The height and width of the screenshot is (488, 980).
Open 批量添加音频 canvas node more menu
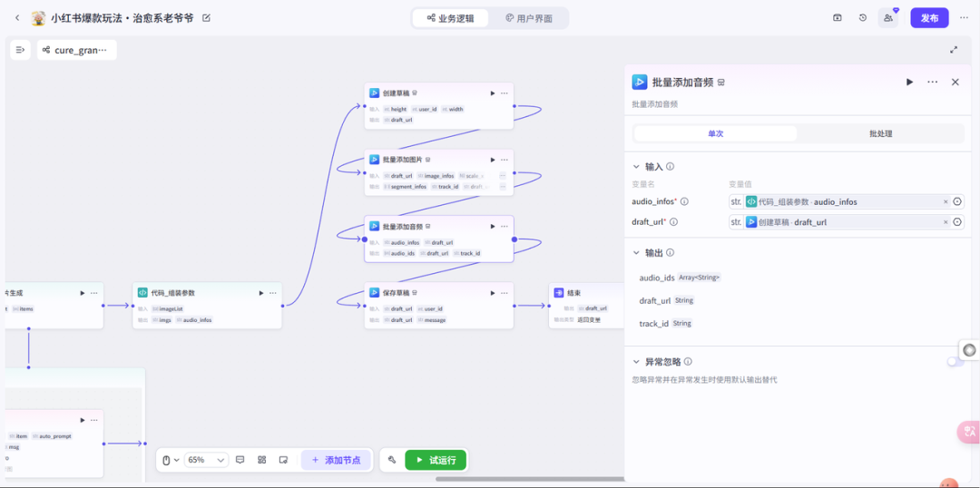pos(504,226)
